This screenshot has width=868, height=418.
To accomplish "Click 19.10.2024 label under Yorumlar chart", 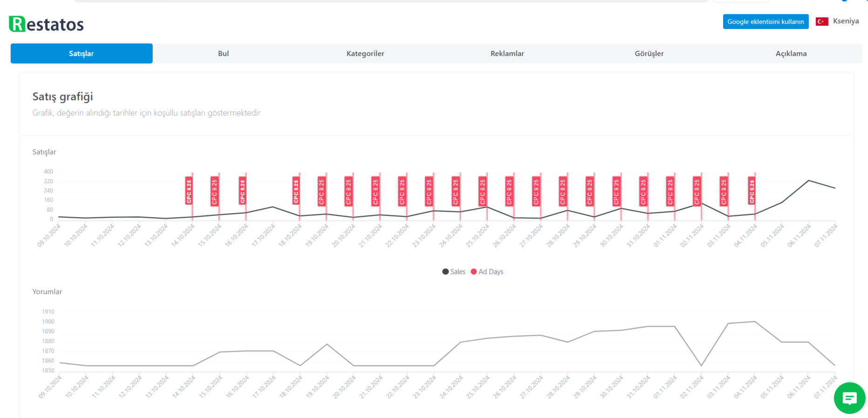I will pyautogui.click(x=318, y=387).
